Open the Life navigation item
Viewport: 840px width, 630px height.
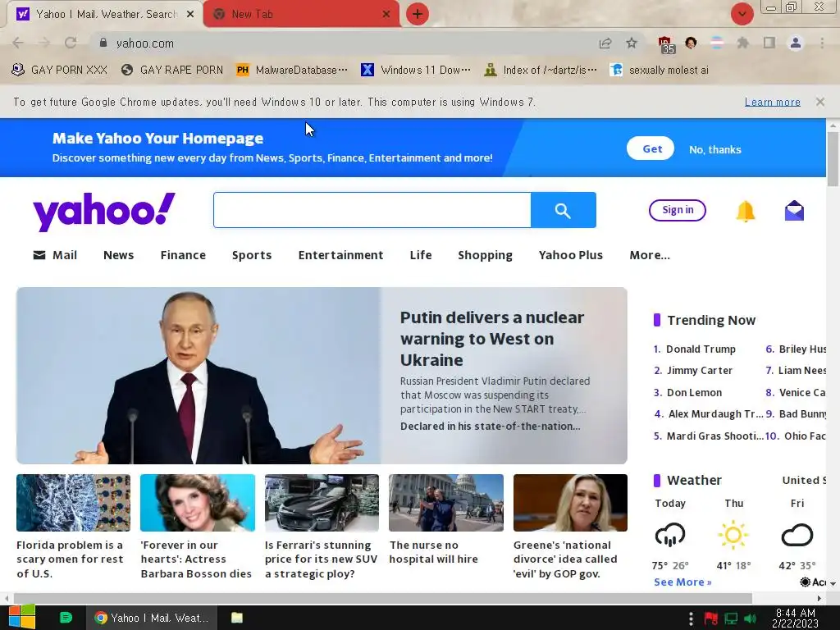pos(421,255)
